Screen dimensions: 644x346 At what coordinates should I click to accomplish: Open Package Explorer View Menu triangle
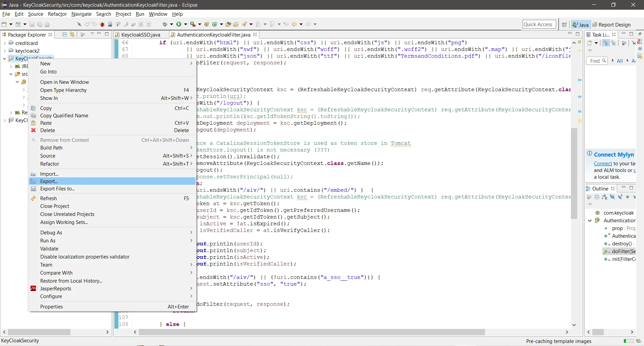point(92,34)
